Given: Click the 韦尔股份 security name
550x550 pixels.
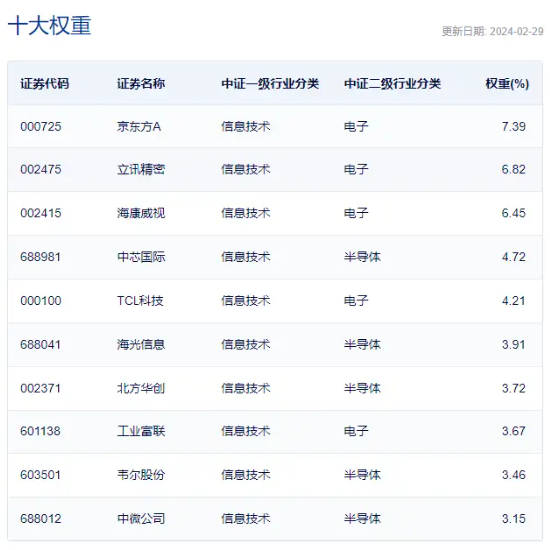Looking at the screenshot, I should coord(141,475).
